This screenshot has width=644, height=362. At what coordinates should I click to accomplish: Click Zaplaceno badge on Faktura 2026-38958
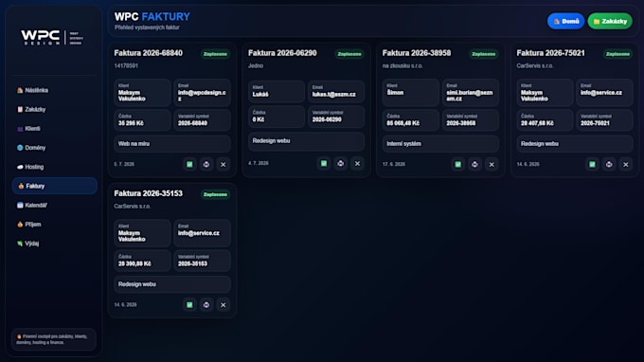[x=484, y=54]
